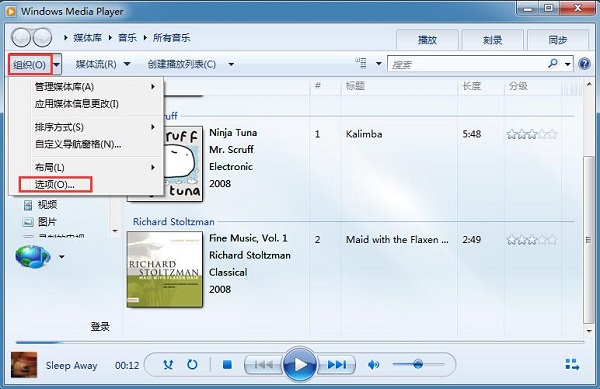Sort by the 分级 column header
This screenshot has height=389, width=600.
point(518,86)
